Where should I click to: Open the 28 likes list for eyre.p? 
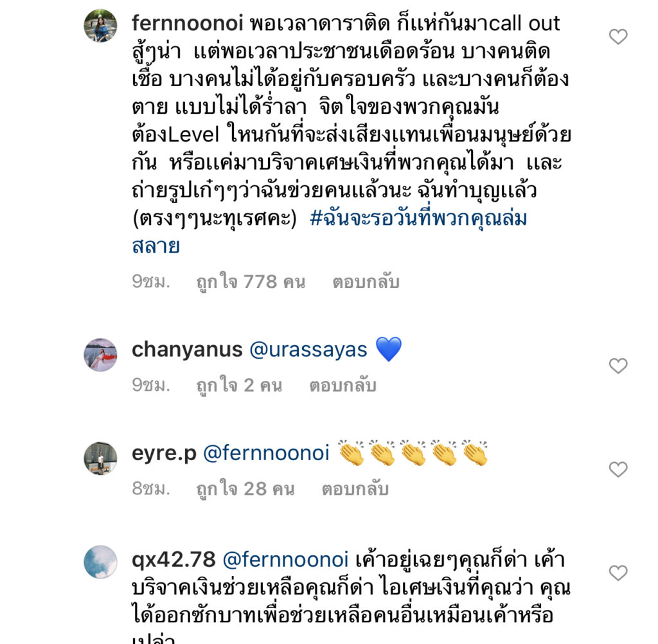pos(244,489)
